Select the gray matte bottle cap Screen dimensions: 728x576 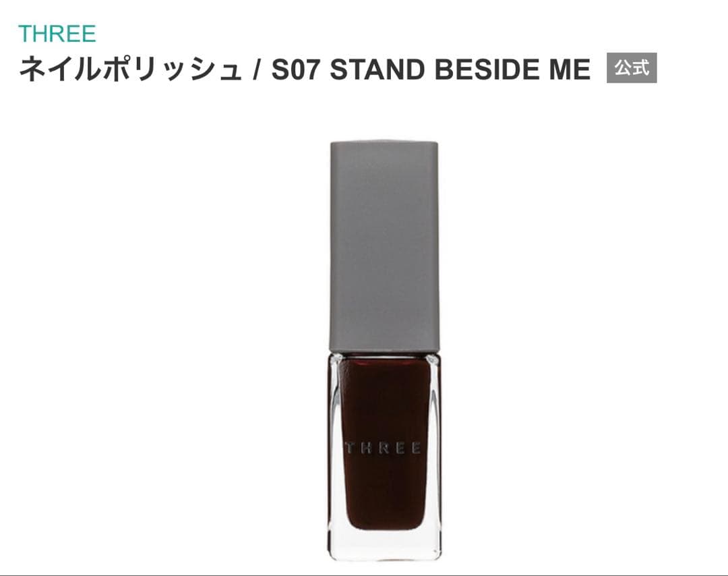pos(384,246)
